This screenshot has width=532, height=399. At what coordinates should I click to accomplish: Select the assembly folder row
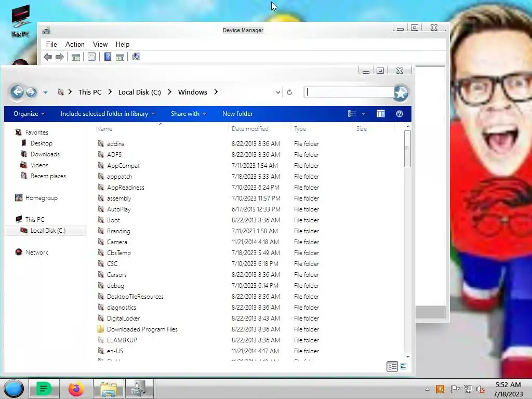click(x=208, y=198)
